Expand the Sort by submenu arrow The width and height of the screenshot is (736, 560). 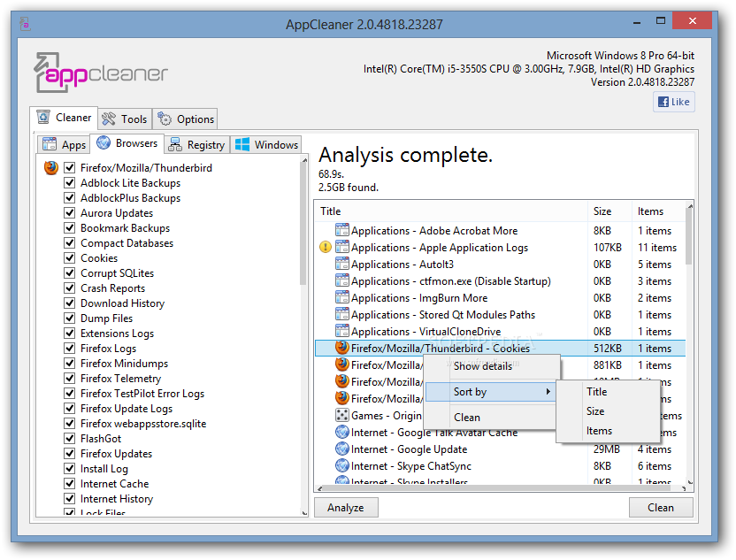(548, 392)
